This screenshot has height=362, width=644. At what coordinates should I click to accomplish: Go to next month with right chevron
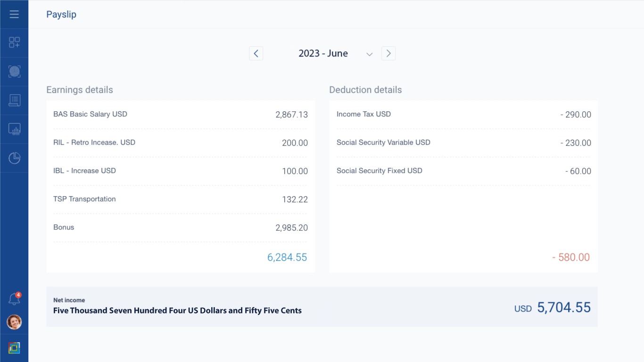(388, 53)
